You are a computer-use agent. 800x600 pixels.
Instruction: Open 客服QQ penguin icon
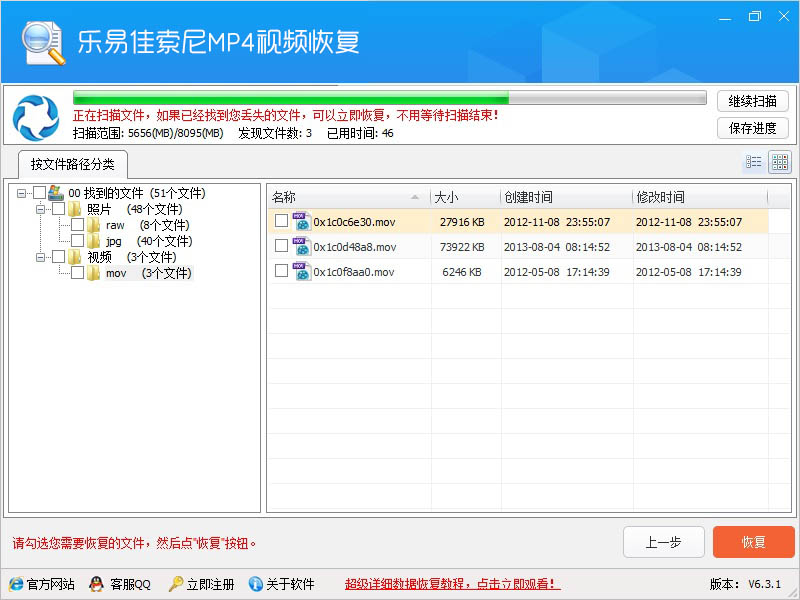click(96, 584)
